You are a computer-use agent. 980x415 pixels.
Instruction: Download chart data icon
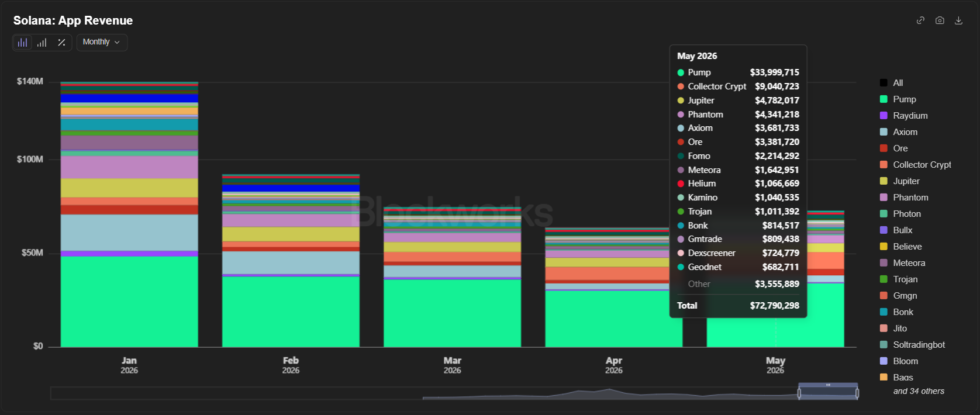coord(958,20)
